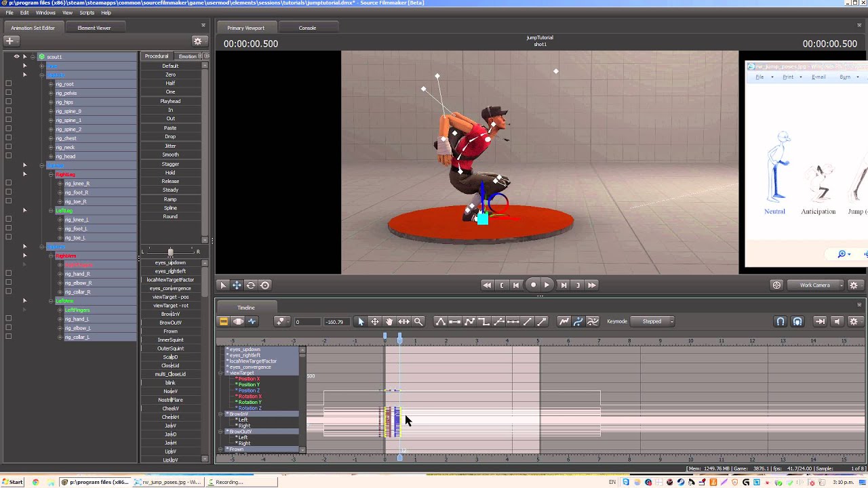Apply the Playhead procedural preset
868x488 pixels.
[170, 101]
